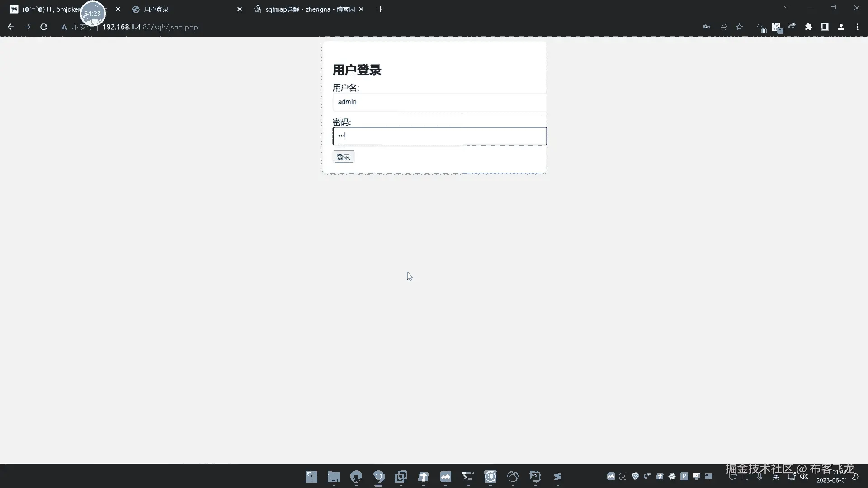
Task: Click the share page icon
Action: click(x=723, y=27)
